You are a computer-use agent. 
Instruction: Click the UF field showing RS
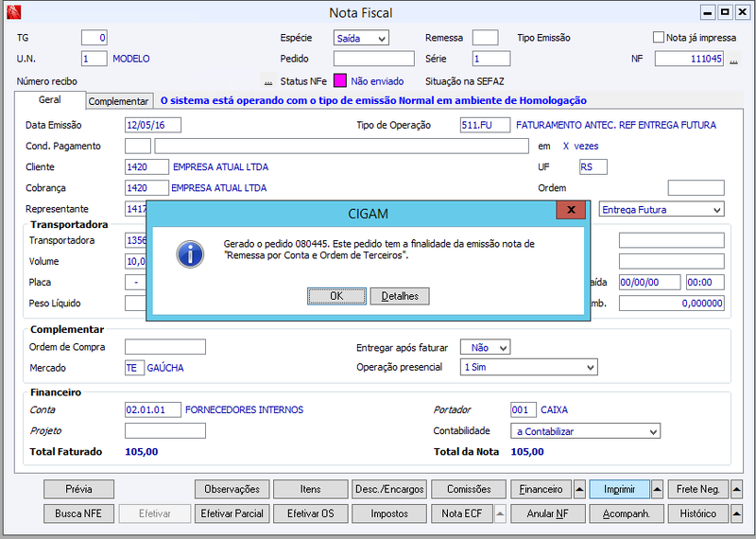593,167
